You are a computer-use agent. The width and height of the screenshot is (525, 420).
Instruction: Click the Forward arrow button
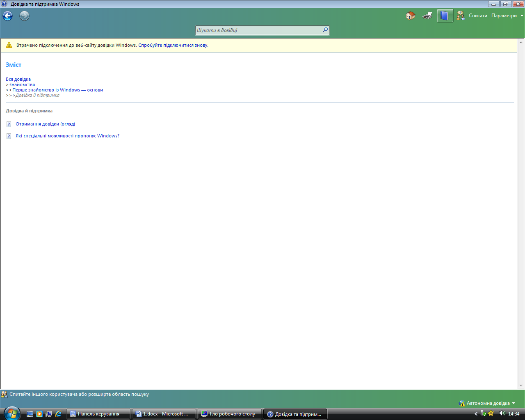(25, 16)
